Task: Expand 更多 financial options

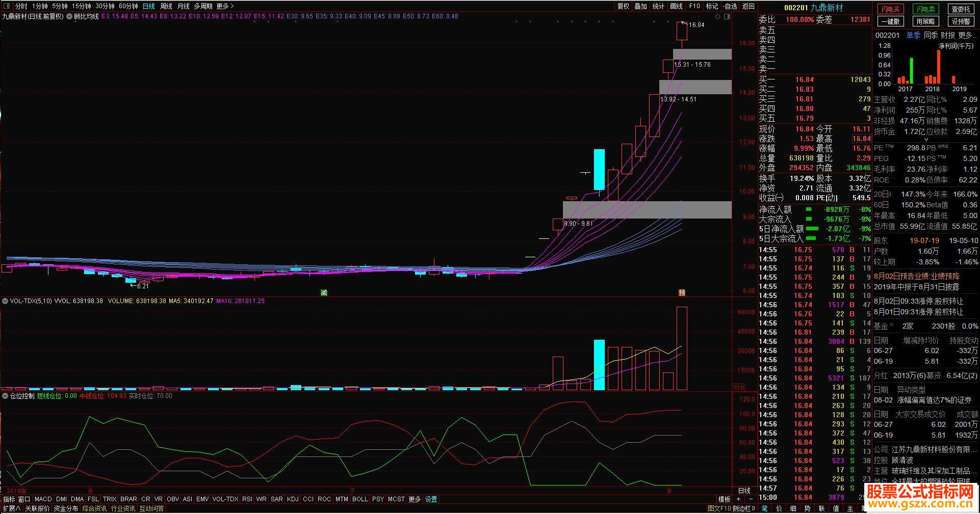Action: point(968,35)
